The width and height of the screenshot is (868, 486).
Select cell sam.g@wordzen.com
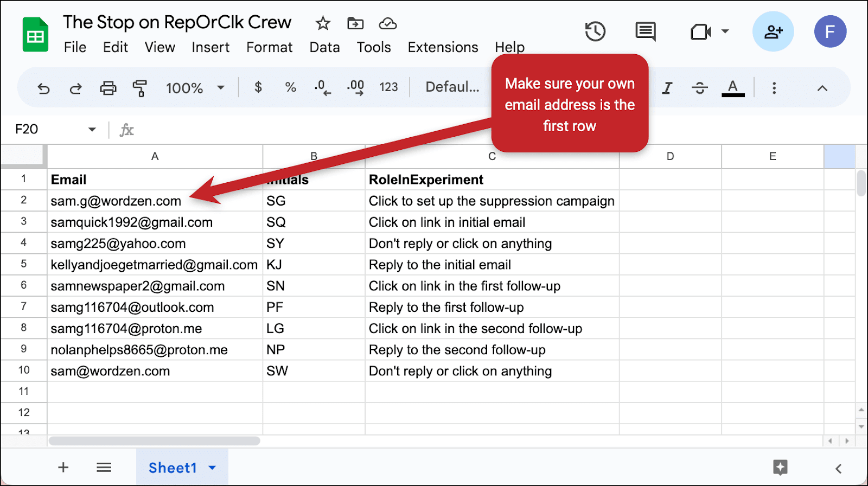click(155, 201)
